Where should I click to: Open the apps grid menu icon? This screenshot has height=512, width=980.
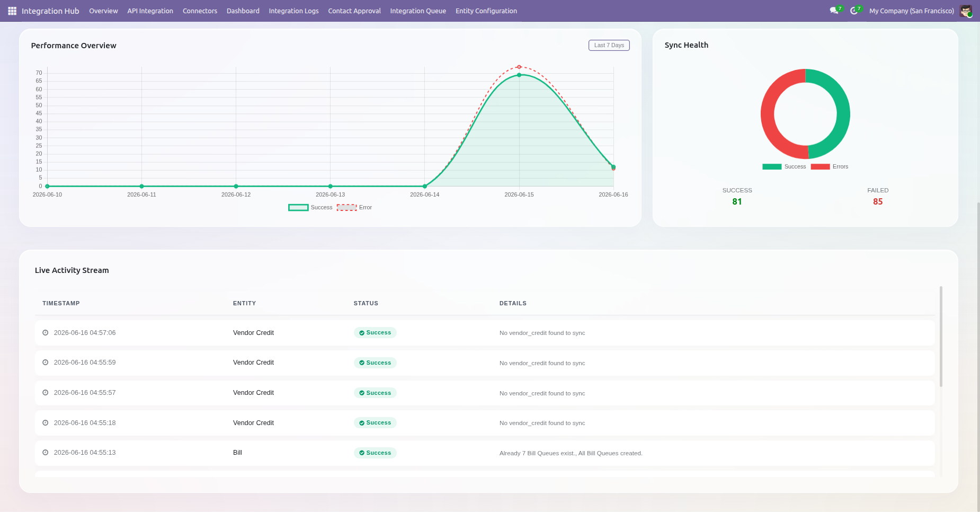[x=12, y=11]
